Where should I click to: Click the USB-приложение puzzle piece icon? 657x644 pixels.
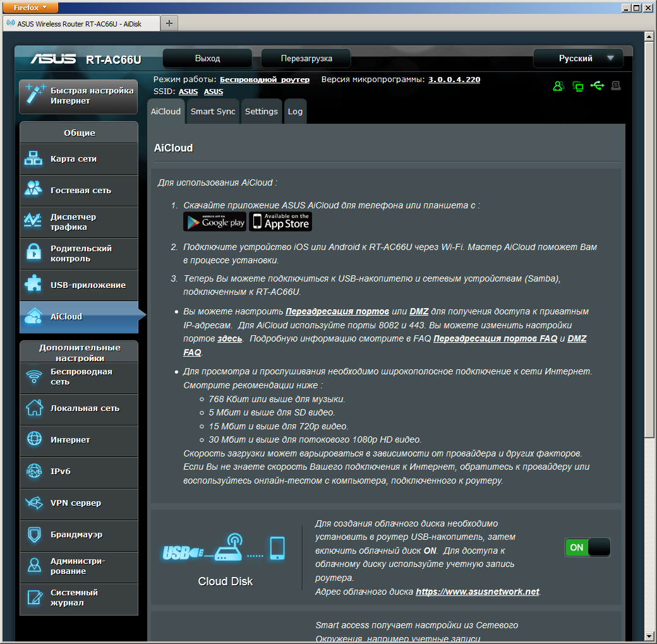pos(33,284)
